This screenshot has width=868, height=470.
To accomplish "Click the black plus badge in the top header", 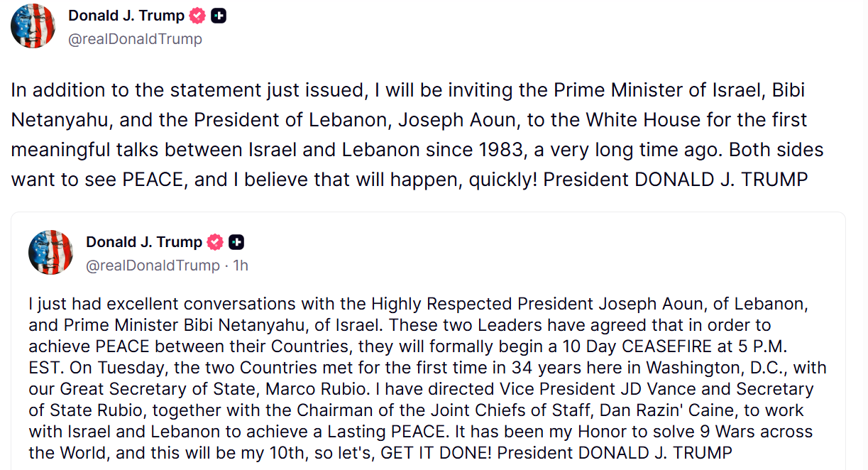I will click(219, 16).
